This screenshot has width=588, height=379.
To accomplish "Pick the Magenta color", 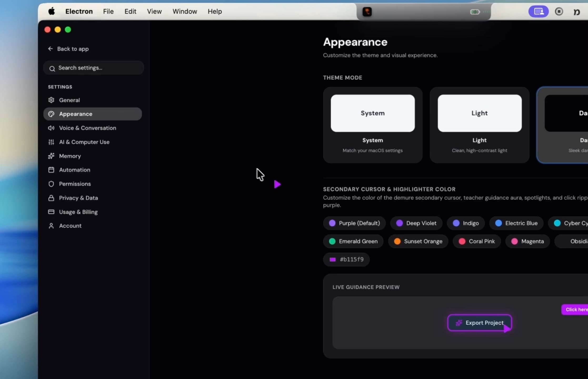I will point(527,241).
